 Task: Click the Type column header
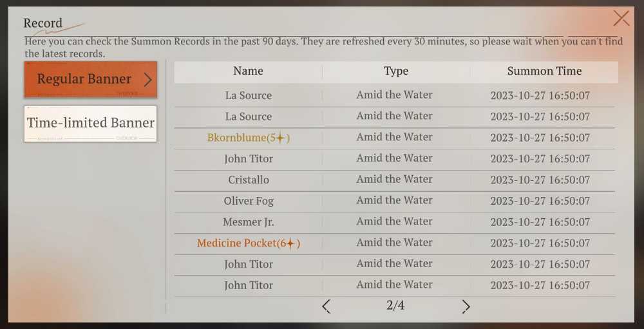pyautogui.click(x=396, y=71)
